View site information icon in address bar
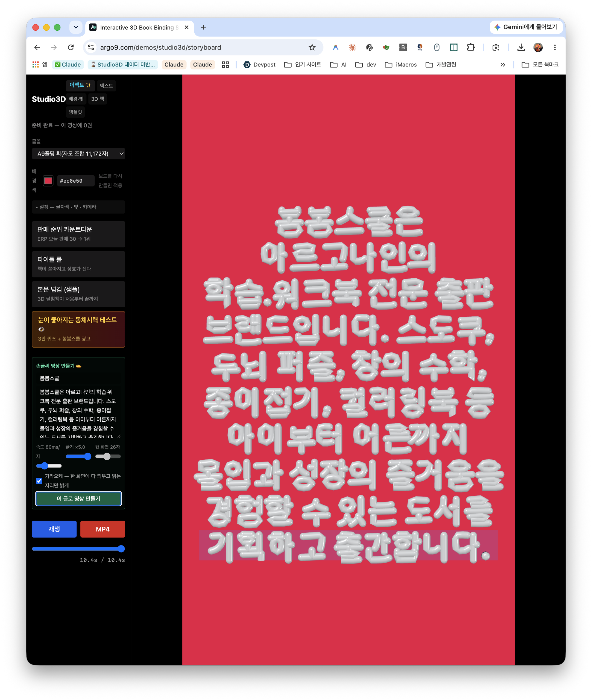Screen dimensions: 592x700 [91, 47]
